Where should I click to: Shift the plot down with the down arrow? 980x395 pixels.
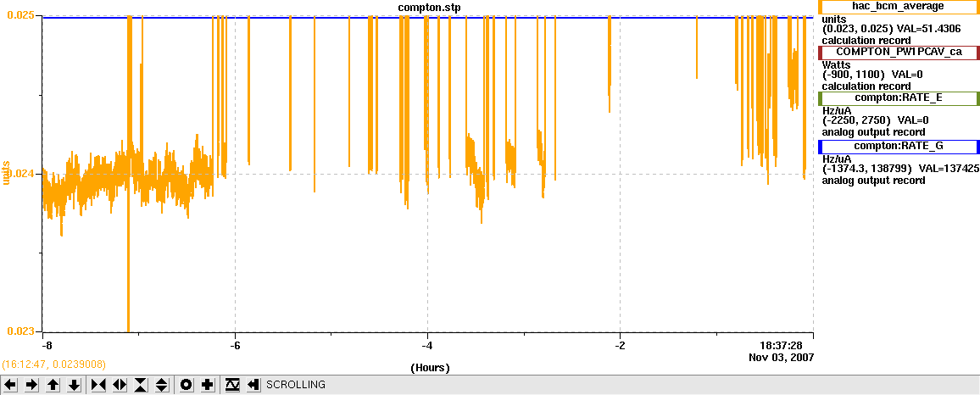75,385
